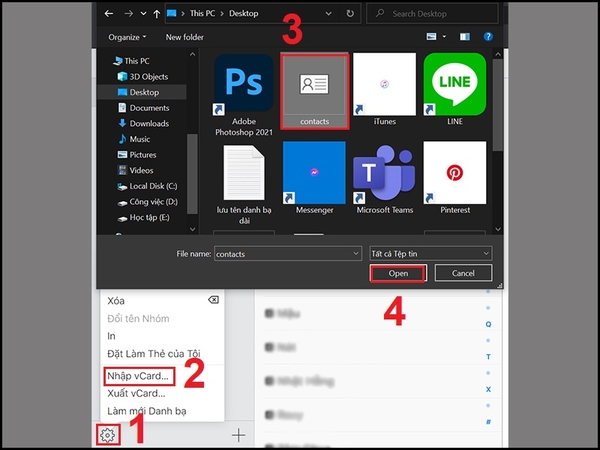The height and width of the screenshot is (450, 600).
Task: Expand the address bar path dropdown
Action: click(x=328, y=14)
